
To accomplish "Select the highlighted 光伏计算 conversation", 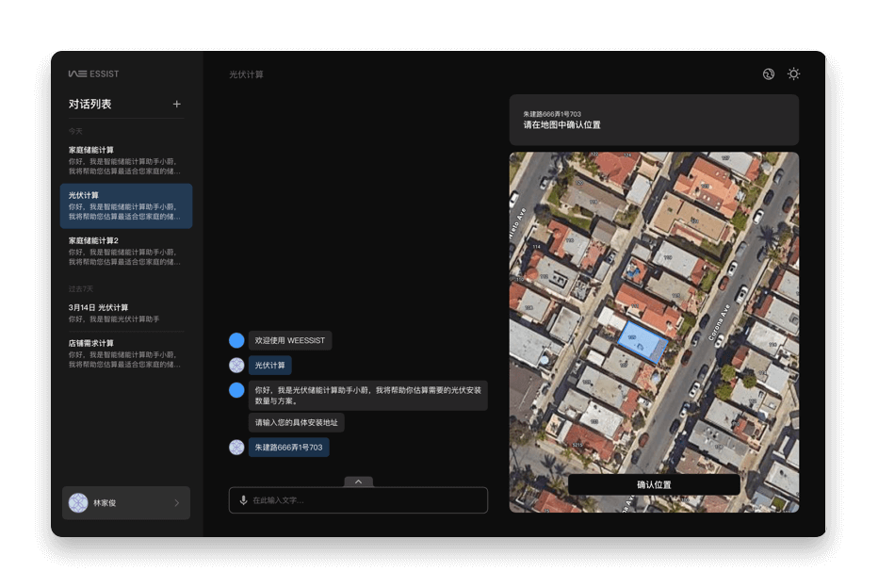I will [x=126, y=206].
